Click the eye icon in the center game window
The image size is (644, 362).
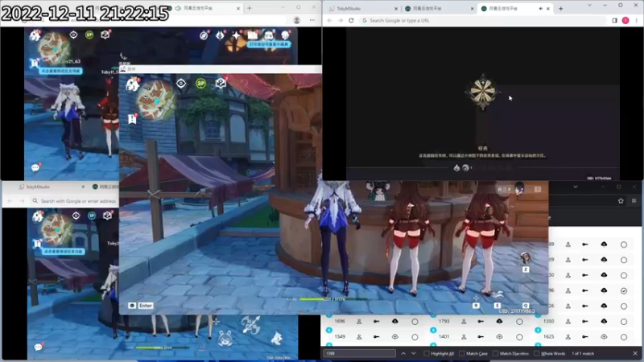[180, 84]
